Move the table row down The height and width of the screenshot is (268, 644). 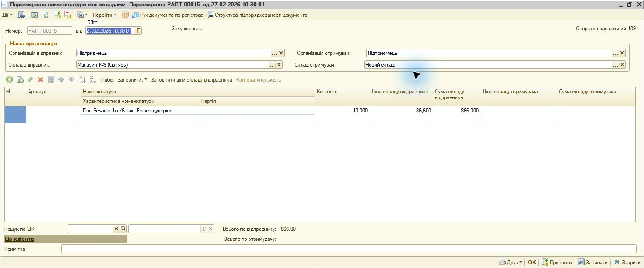[72, 80]
